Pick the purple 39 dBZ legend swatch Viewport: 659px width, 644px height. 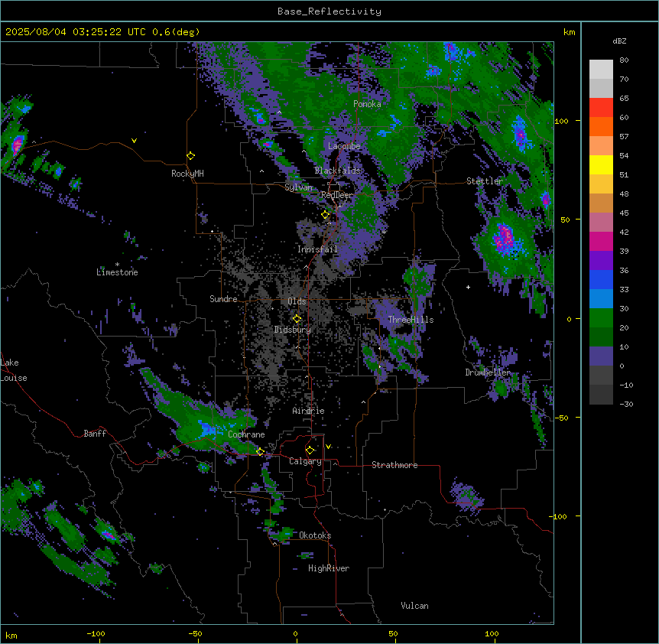(x=601, y=260)
